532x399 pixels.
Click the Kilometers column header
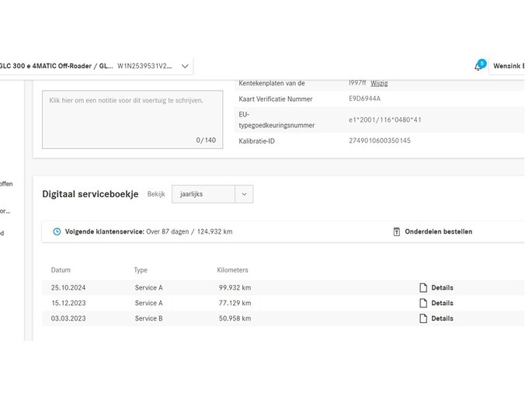click(x=232, y=270)
